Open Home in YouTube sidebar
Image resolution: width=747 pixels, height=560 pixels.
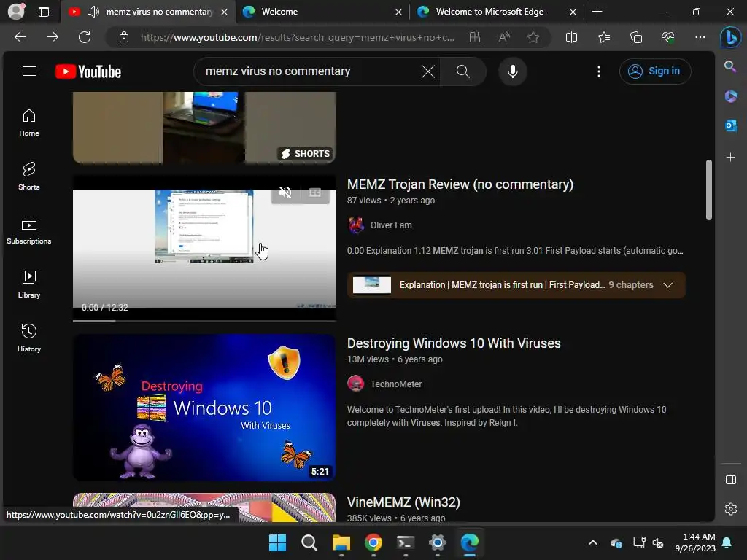tap(29, 122)
